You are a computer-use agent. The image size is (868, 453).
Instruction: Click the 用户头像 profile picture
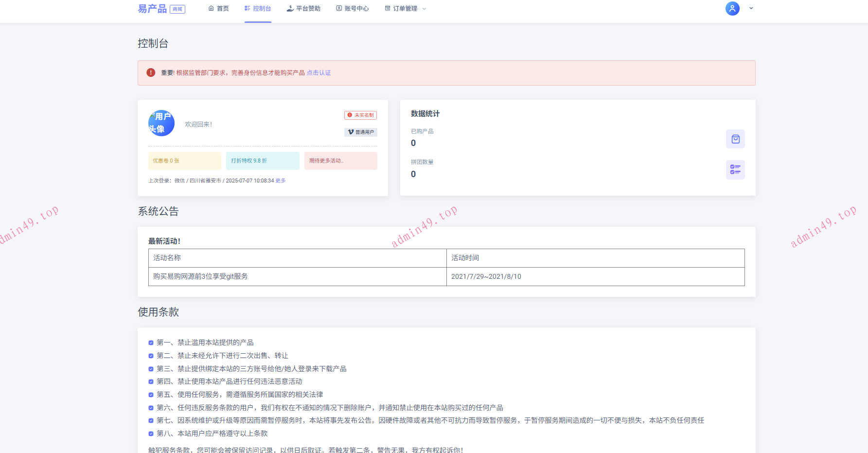coord(161,123)
